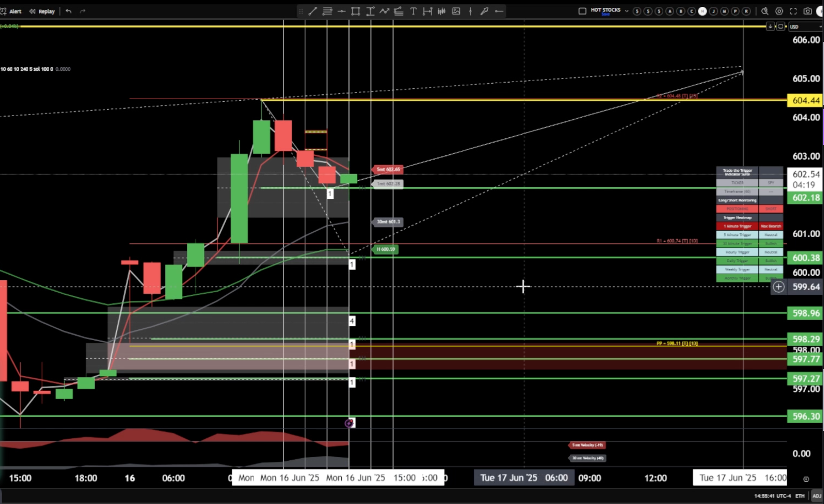Select the pitchfork channel tool
The image size is (824, 504).
(398, 11)
